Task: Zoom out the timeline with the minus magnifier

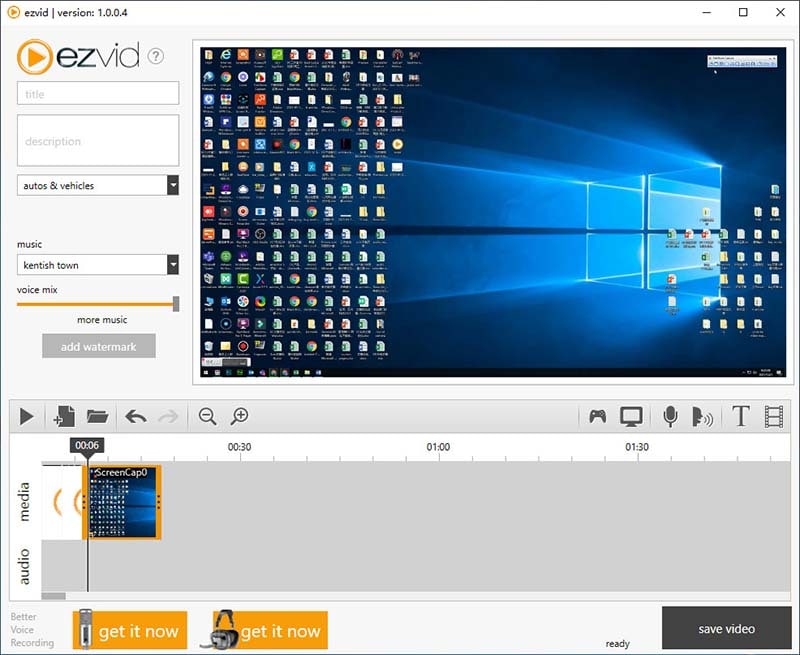Action: [207, 416]
